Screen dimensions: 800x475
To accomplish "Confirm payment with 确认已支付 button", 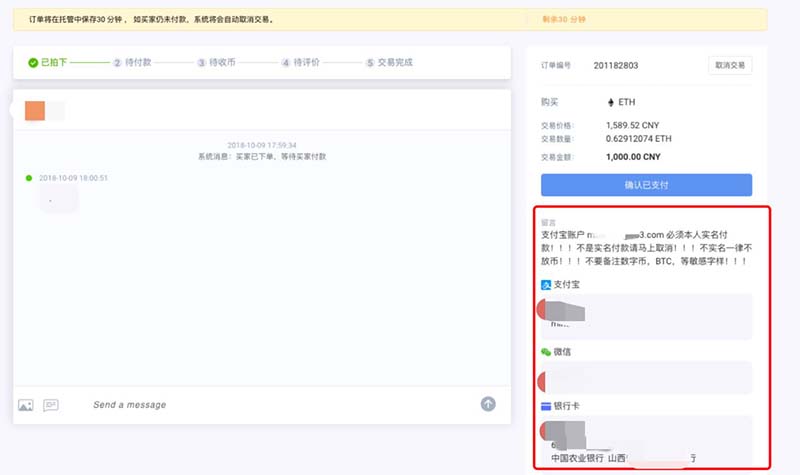I will 646,185.
